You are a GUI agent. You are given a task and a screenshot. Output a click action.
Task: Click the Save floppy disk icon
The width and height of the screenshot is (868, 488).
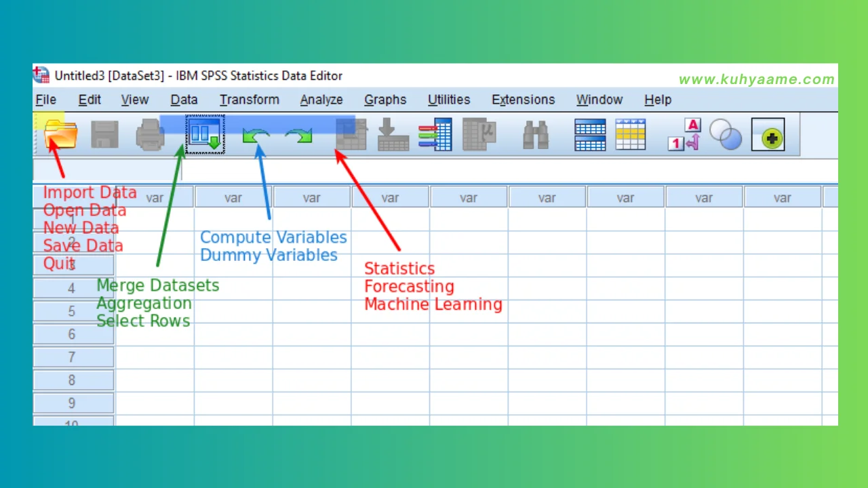pos(104,135)
